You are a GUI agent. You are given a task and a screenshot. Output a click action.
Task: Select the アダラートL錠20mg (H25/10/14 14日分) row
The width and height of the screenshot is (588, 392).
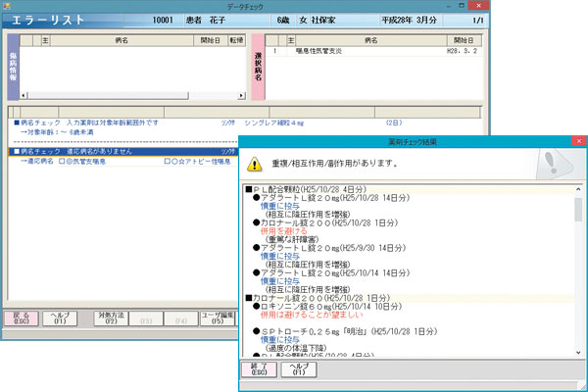[331, 272]
